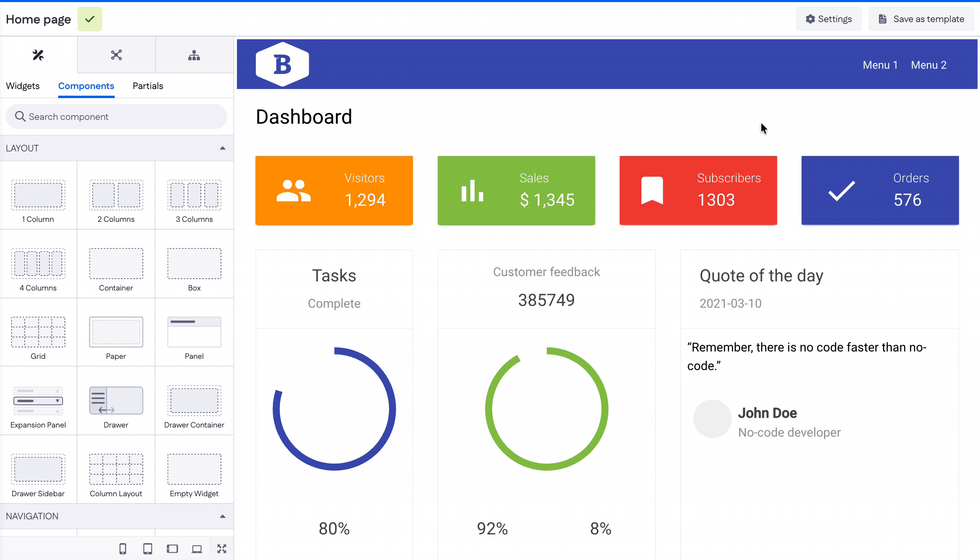
Task: Open the Partials tab
Action: pos(148,86)
